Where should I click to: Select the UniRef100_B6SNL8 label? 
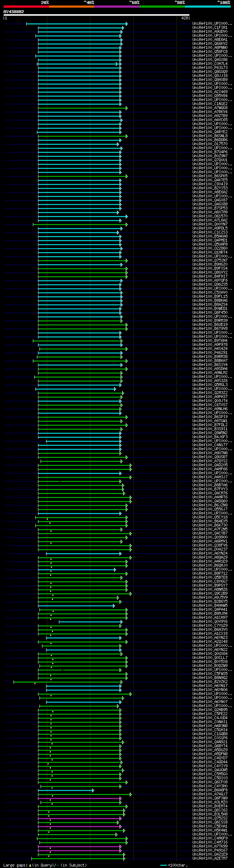point(210,136)
